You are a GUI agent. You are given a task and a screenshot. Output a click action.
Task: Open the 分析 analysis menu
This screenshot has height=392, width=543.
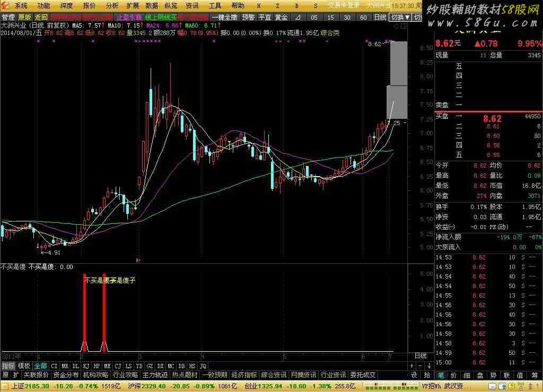pos(112,6)
